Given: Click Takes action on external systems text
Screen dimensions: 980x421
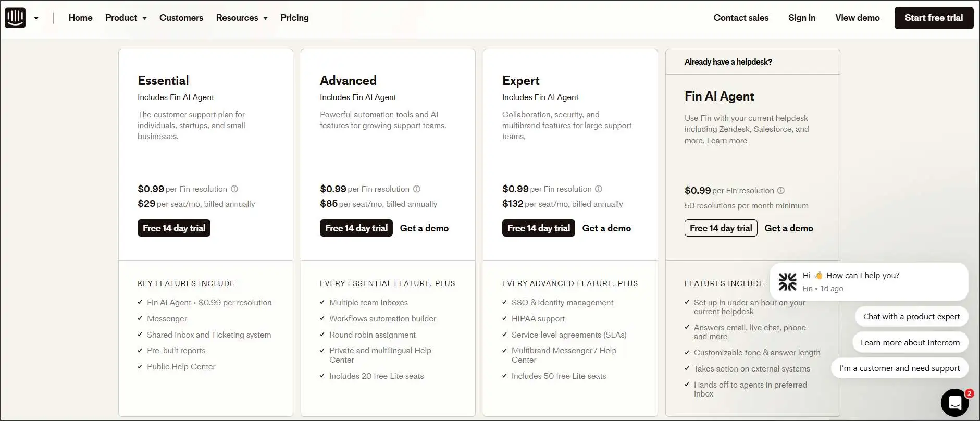Looking at the screenshot, I should tap(752, 368).
